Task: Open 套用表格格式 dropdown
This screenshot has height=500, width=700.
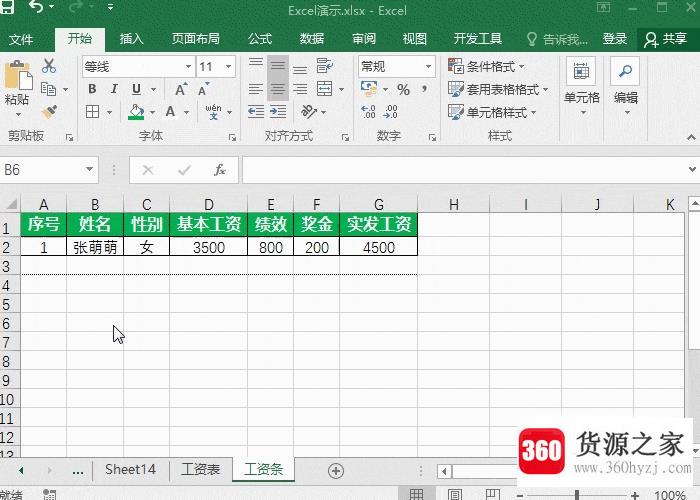Action: point(498,89)
